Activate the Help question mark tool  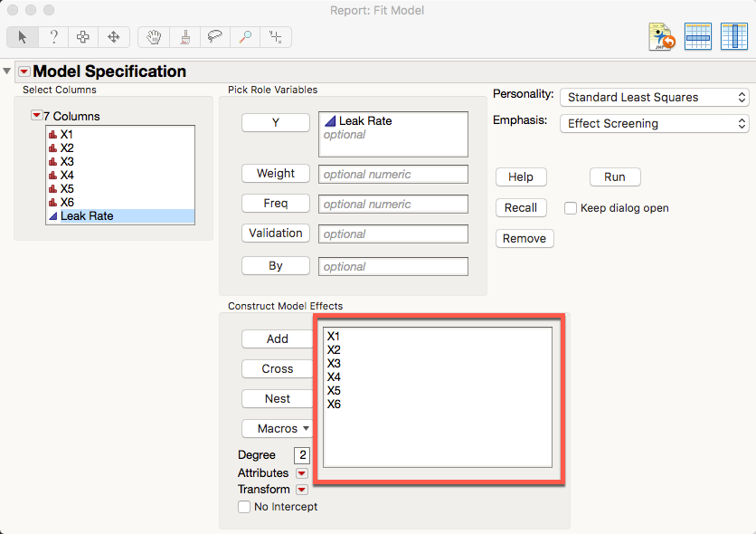click(52, 37)
